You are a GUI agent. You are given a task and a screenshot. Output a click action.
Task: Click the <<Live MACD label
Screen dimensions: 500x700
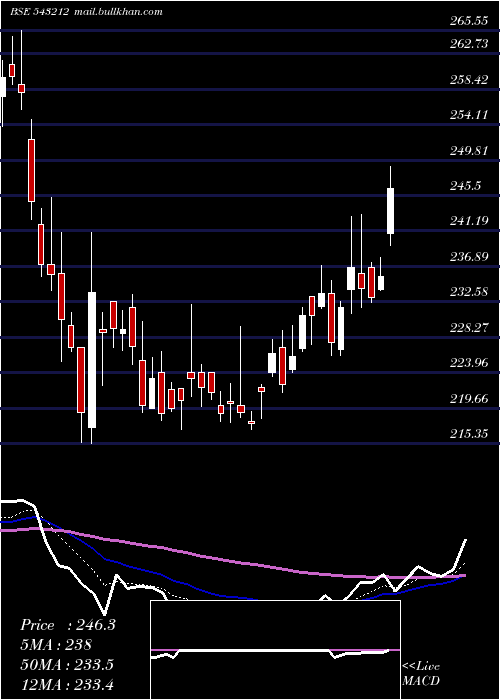[421, 674]
